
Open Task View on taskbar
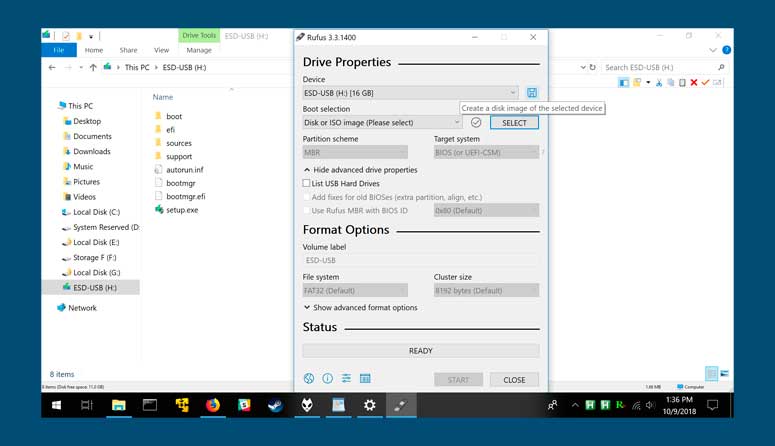(87, 405)
